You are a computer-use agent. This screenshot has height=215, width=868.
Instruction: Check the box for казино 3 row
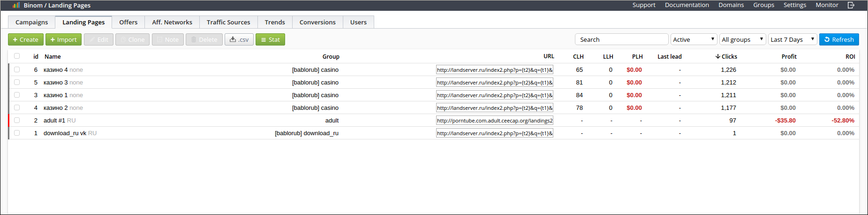pyautogui.click(x=17, y=82)
